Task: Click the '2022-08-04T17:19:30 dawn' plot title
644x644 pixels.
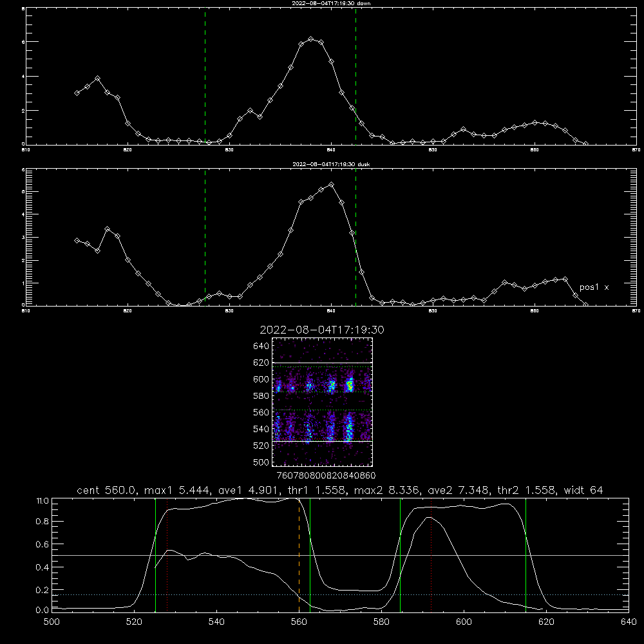Action: [x=331, y=3]
